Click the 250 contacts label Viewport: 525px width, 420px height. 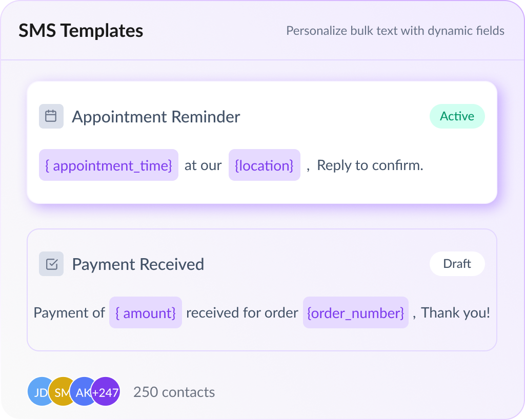(174, 392)
